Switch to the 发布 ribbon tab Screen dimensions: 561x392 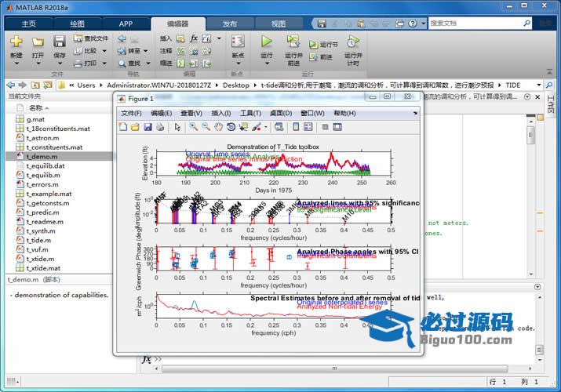click(230, 24)
